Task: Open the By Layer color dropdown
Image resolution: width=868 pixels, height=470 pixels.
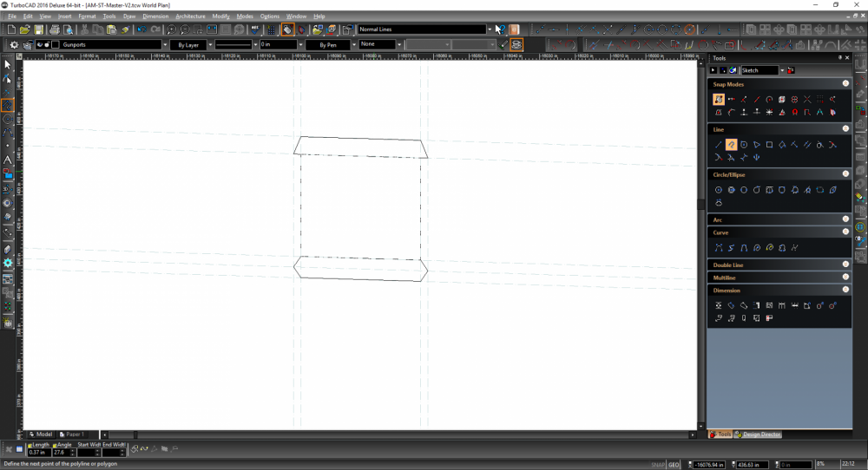Action: click(x=210, y=45)
